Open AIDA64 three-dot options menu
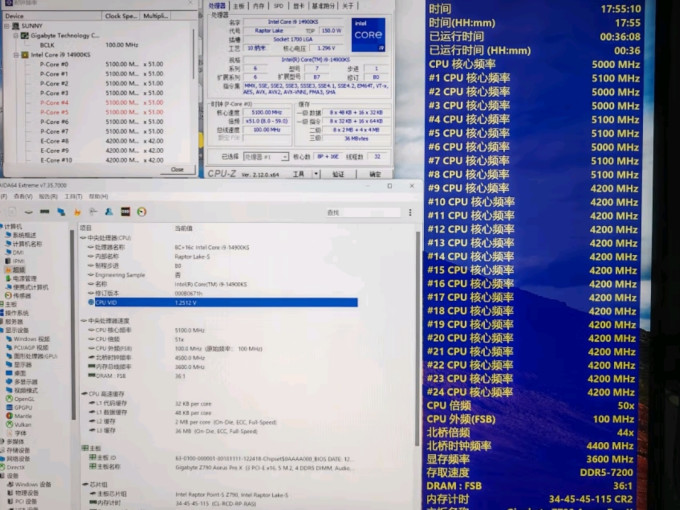This screenshot has height=510, width=680. [x=410, y=212]
